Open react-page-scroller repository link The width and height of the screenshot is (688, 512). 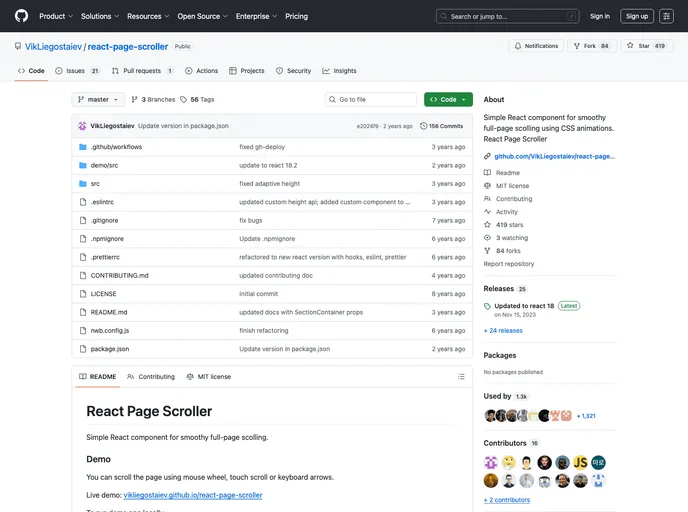point(128,47)
